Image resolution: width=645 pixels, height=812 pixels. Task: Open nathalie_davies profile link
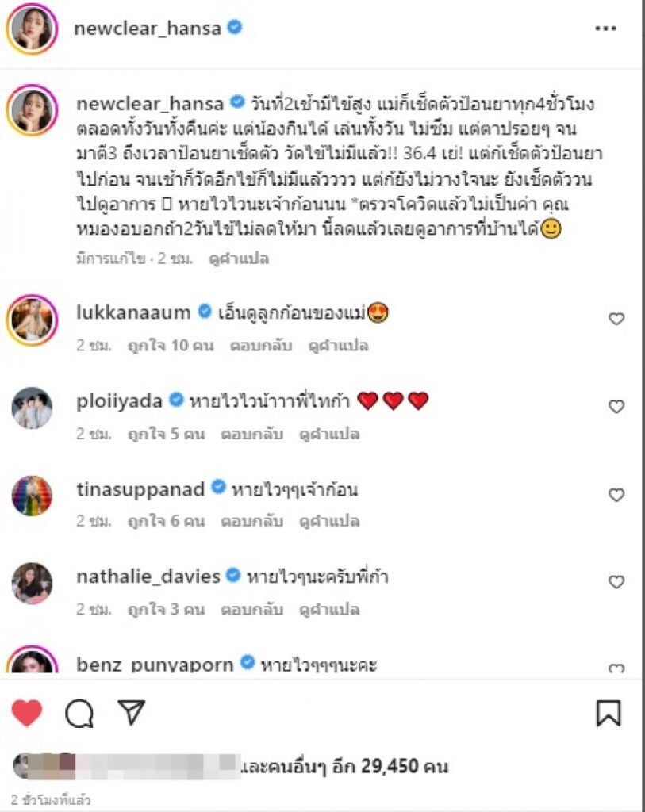click(x=148, y=576)
